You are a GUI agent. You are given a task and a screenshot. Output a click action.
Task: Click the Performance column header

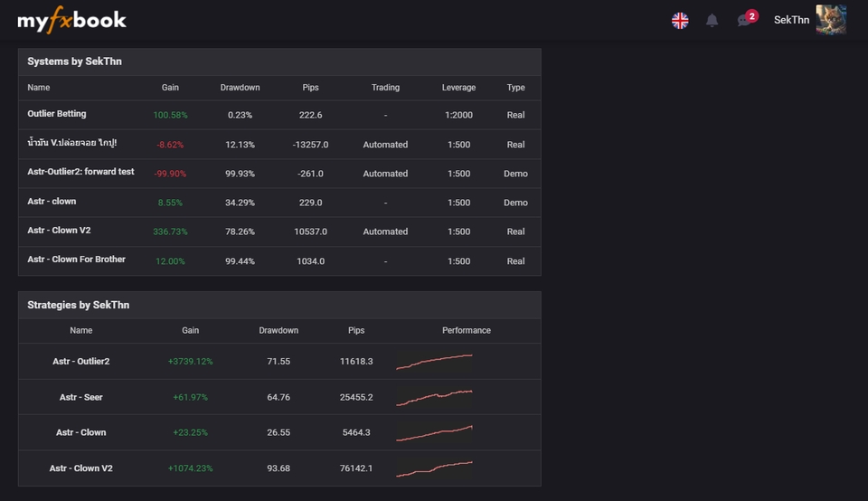point(467,330)
